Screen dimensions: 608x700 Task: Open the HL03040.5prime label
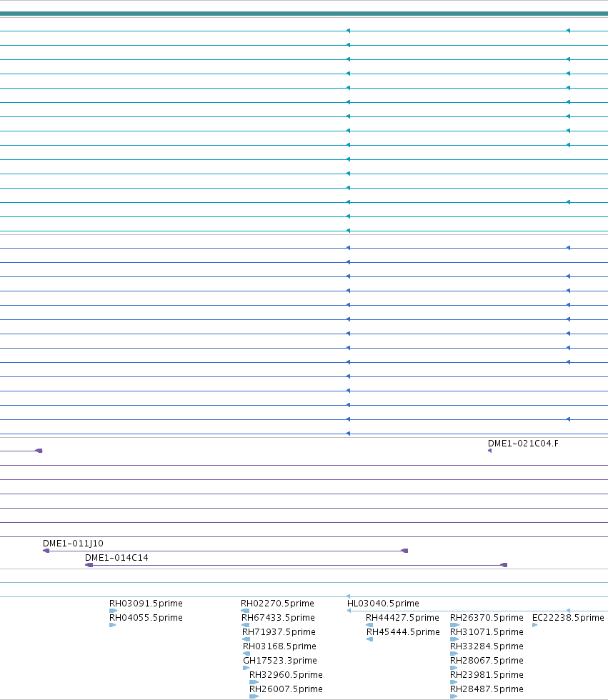tap(383, 603)
